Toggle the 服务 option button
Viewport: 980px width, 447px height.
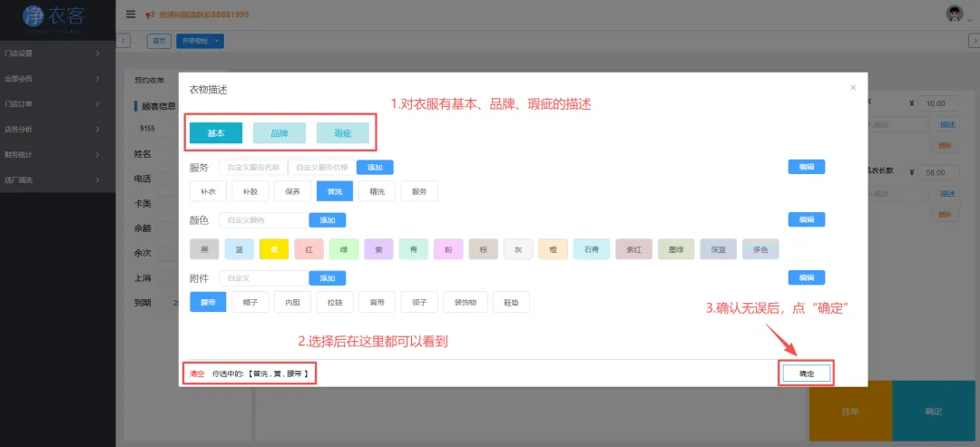tap(419, 191)
